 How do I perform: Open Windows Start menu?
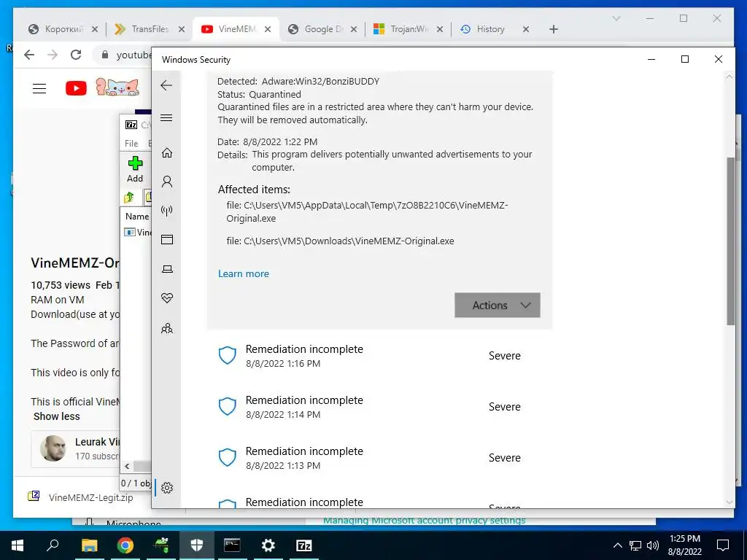point(18,545)
